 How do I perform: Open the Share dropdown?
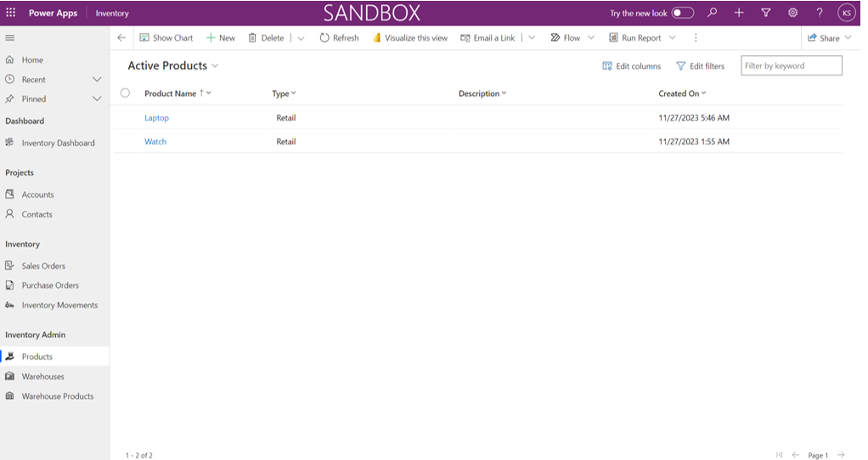click(829, 38)
